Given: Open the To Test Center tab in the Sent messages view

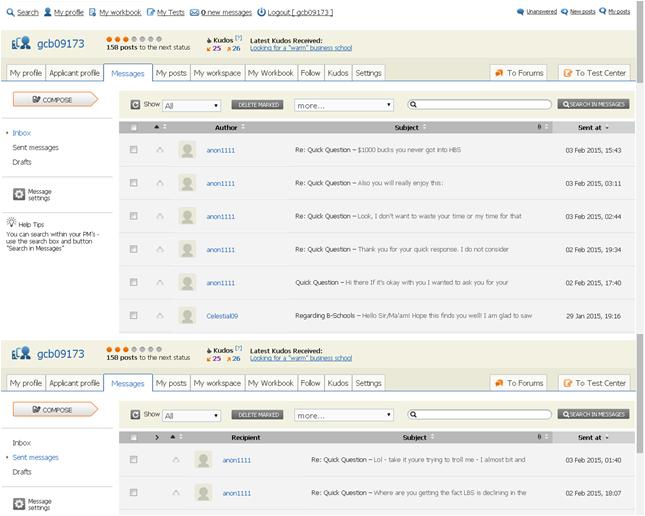Looking at the screenshot, I should point(594,383).
